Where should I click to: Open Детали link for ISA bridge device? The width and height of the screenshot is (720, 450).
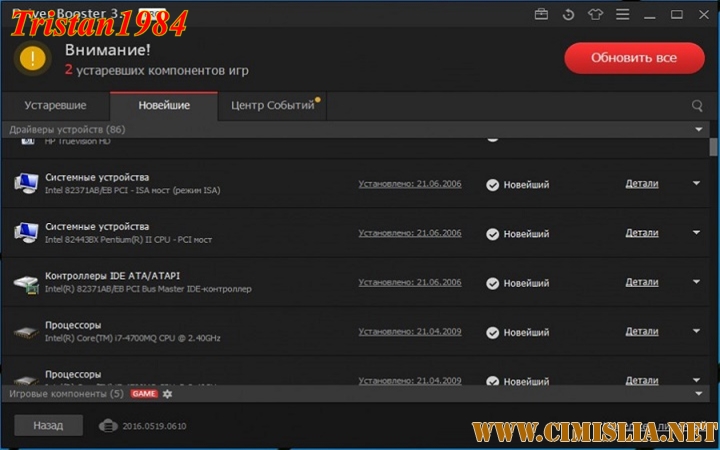(x=642, y=184)
